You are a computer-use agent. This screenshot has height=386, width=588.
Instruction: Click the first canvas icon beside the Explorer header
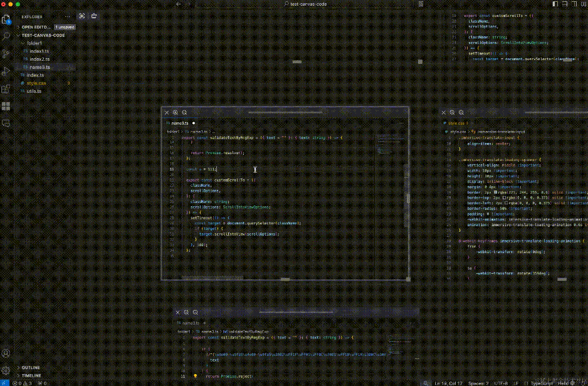tap(82, 16)
